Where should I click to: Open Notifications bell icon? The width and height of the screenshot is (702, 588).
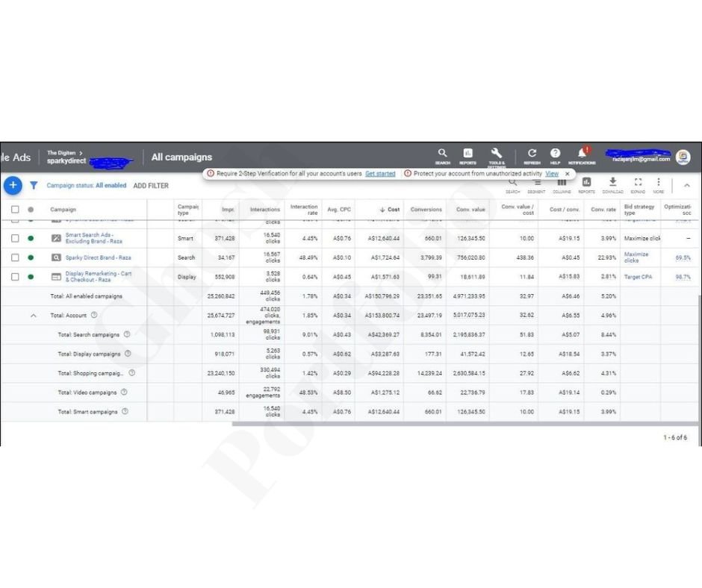point(583,154)
